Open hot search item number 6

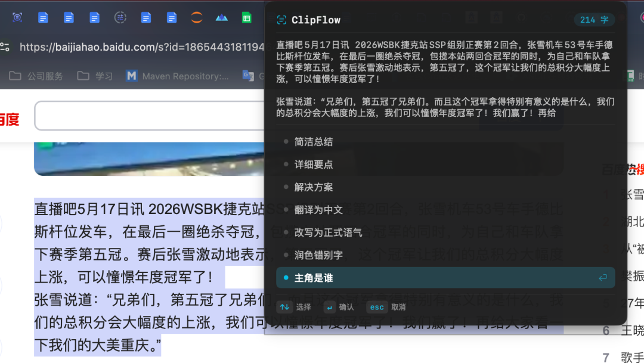tap(623, 331)
